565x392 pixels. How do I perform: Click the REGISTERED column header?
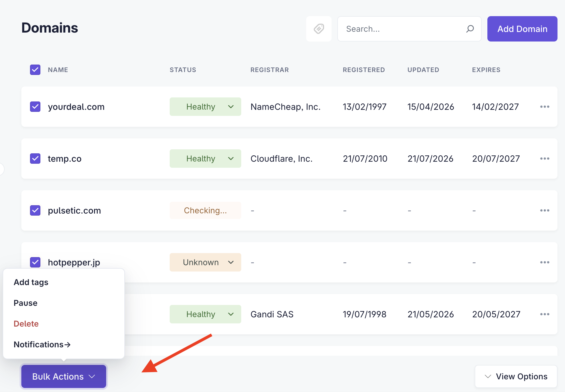tap(364, 70)
